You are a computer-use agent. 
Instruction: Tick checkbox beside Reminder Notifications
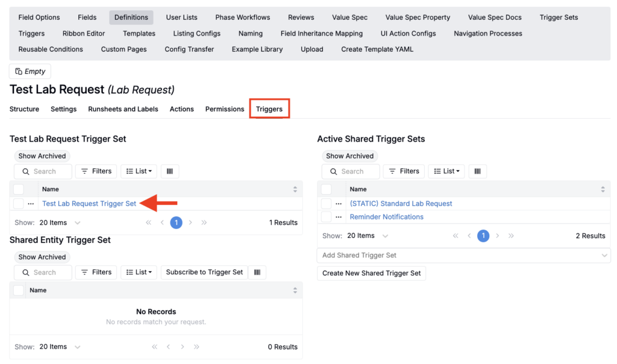pos(326,217)
